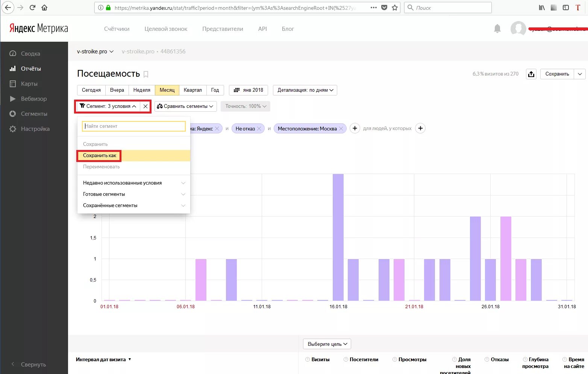Open Сводка in the sidebar
Screen dimensions: 588x374
(30, 54)
